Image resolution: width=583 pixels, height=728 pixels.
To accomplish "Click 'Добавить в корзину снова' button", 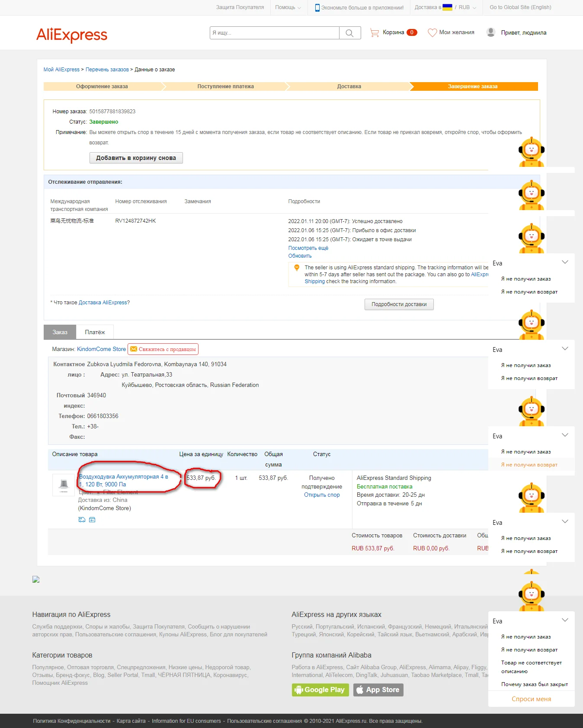I will click(136, 158).
